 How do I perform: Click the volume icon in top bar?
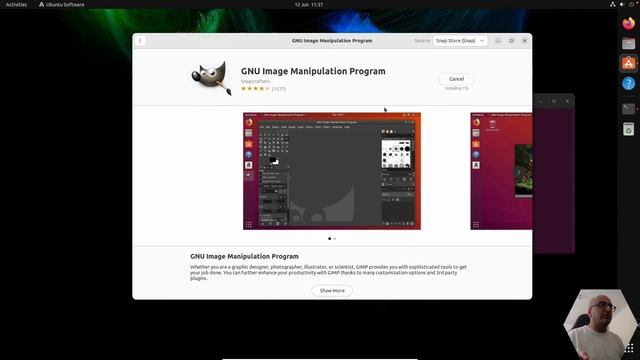click(x=622, y=4)
